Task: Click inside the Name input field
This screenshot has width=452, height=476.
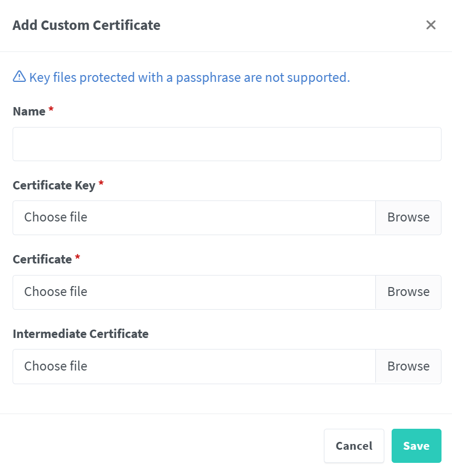Action: click(x=226, y=144)
